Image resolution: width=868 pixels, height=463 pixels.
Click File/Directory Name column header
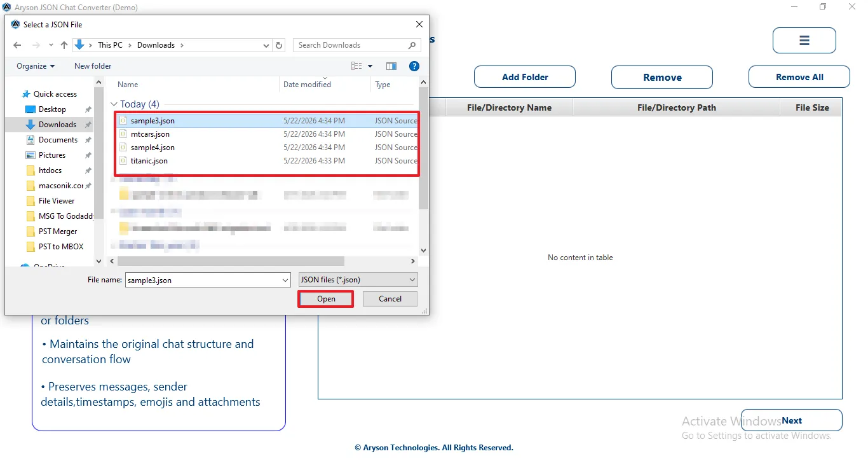509,107
